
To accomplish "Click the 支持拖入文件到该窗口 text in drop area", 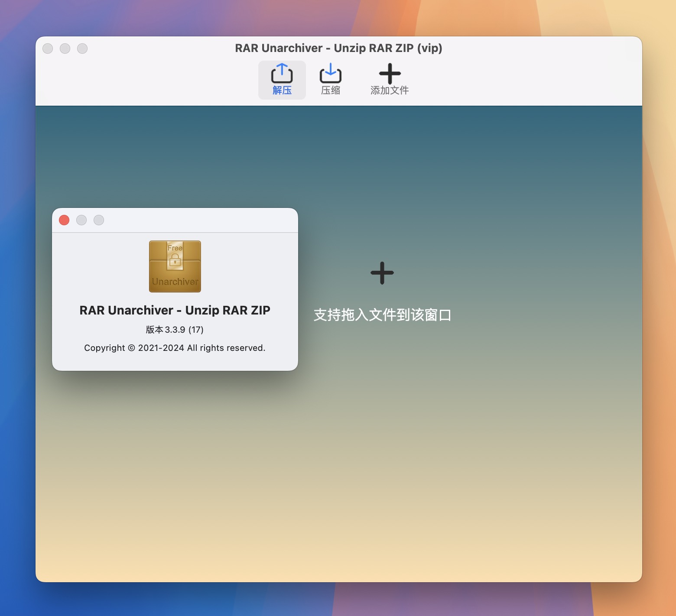I will tap(382, 315).
